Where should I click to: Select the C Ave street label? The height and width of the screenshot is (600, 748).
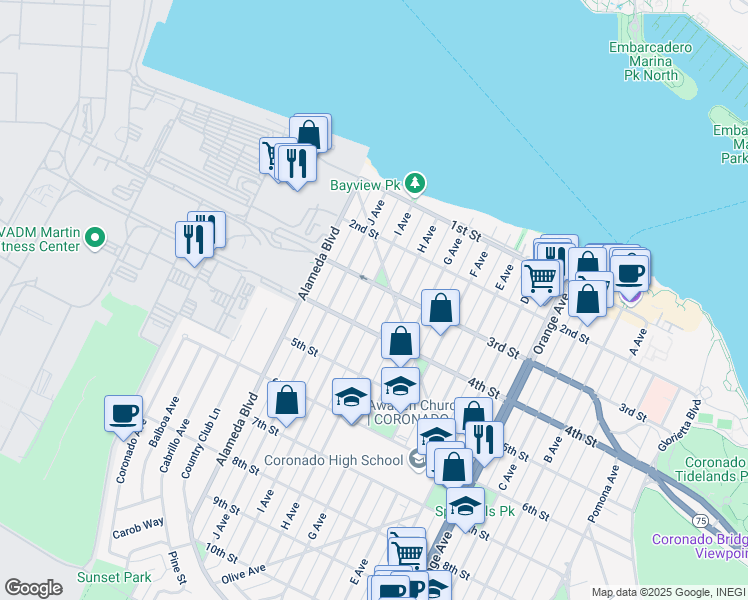coord(507,477)
